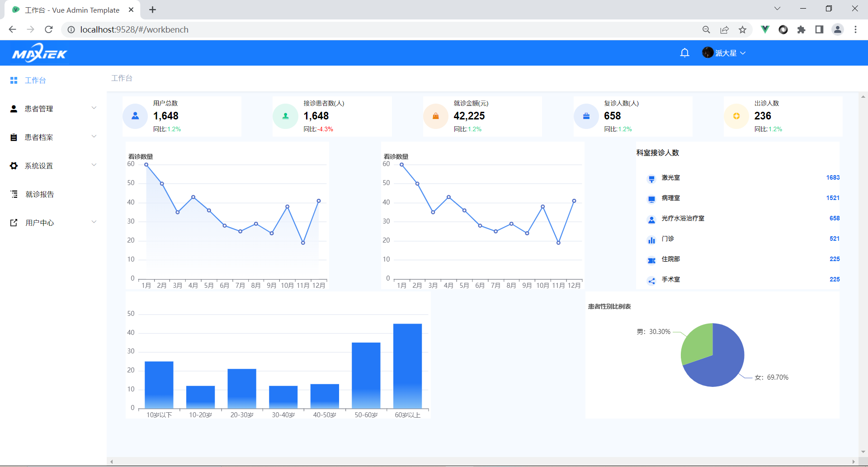Viewport: 868px width, 467px height.
Task: Expand the 患者档案 submenu chevron
Action: coord(94,136)
